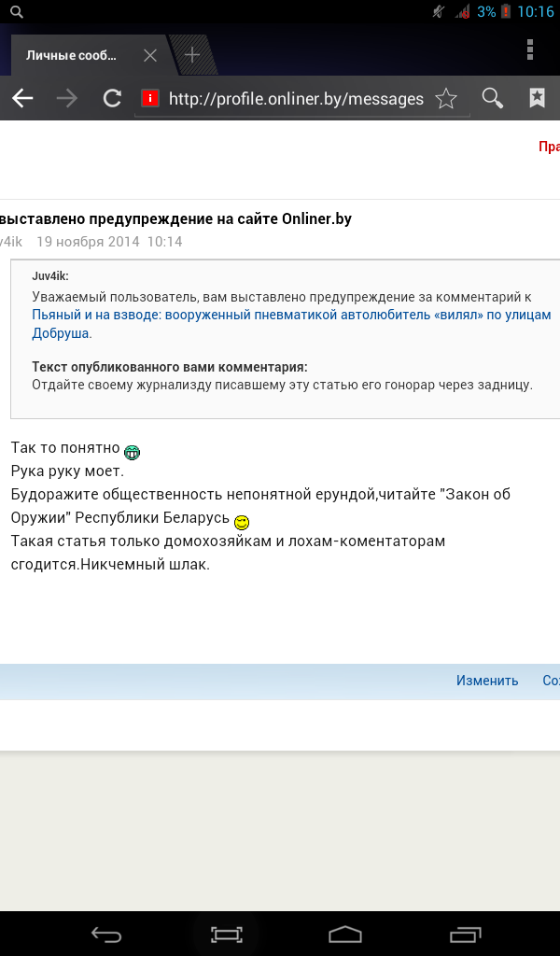The image size is (560, 956).
Task: Tap the Android home button
Action: click(344, 934)
